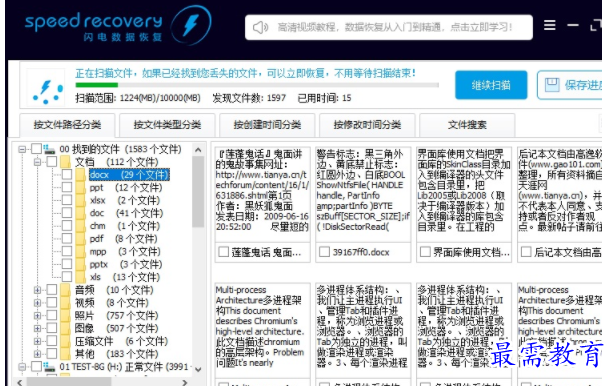Viewport: 612px width, 386px height.
Task: Expand the 照片 tree node
Action: pyautogui.click(x=37, y=315)
